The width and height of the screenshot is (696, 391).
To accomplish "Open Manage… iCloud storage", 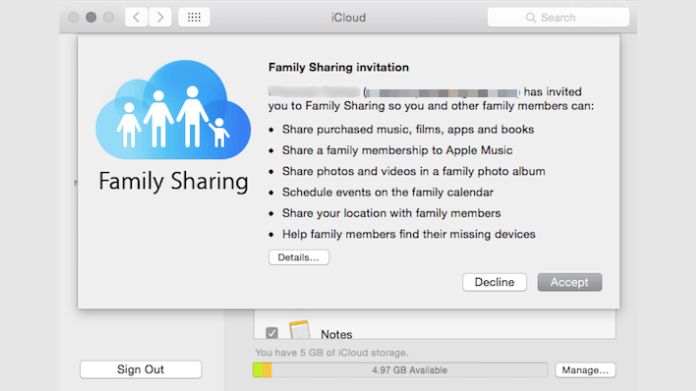I will [x=585, y=370].
